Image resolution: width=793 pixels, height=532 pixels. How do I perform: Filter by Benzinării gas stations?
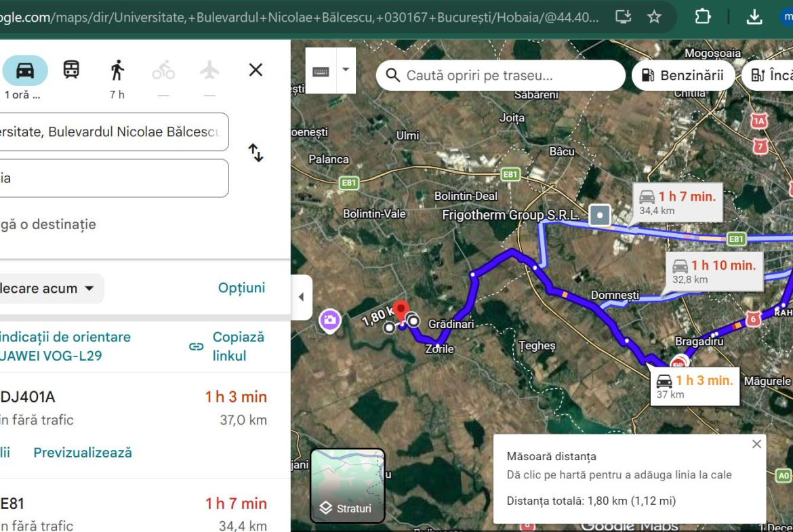coord(683,75)
